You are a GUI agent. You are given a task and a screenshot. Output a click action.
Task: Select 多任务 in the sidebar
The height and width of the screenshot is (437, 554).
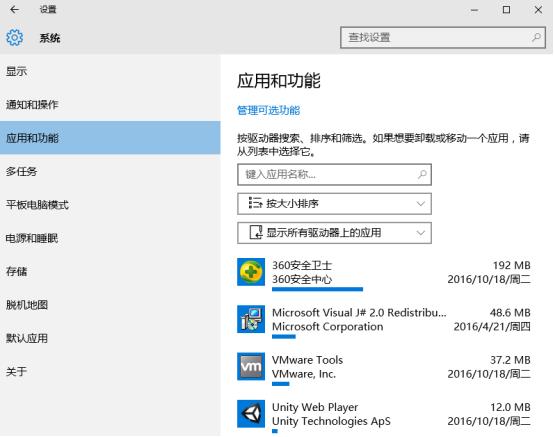click(x=110, y=171)
